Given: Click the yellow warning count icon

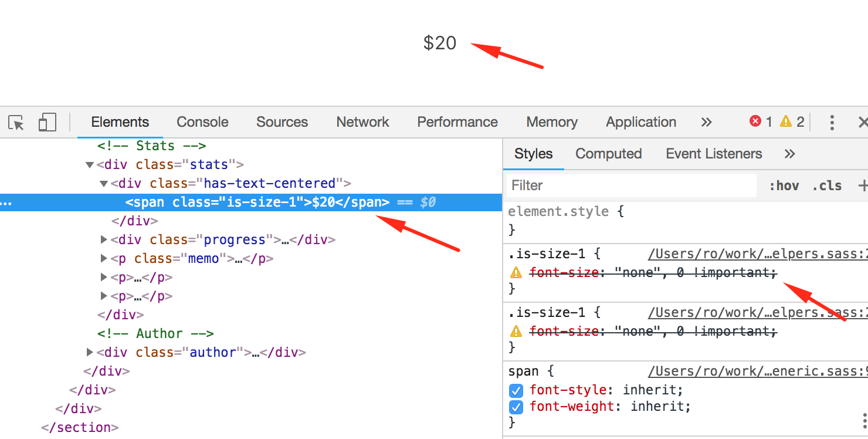Looking at the screenshot, I should (786, 121).
